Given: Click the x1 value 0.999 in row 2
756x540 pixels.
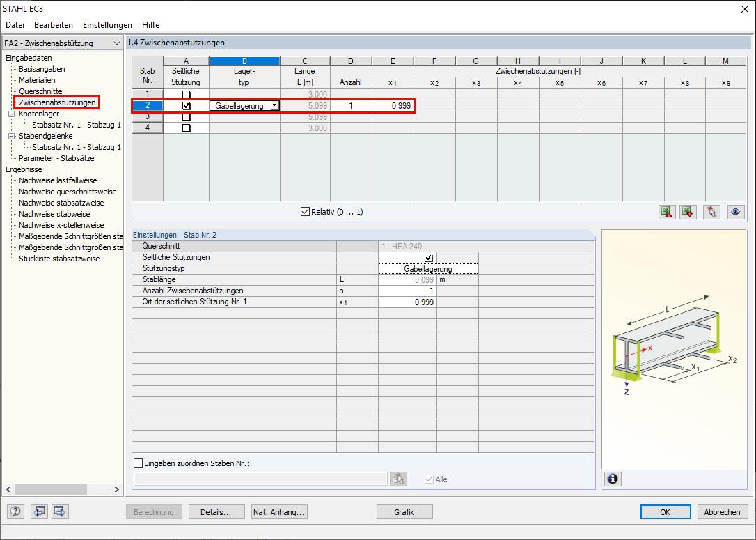Looking at the screenshot, I should tap(393, 106).
